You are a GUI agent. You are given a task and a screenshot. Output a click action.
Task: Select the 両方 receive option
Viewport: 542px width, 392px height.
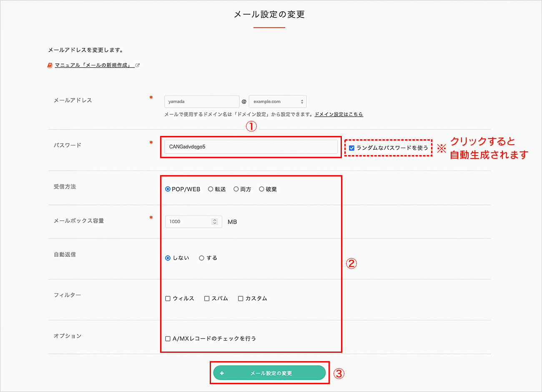click(236, 189)
